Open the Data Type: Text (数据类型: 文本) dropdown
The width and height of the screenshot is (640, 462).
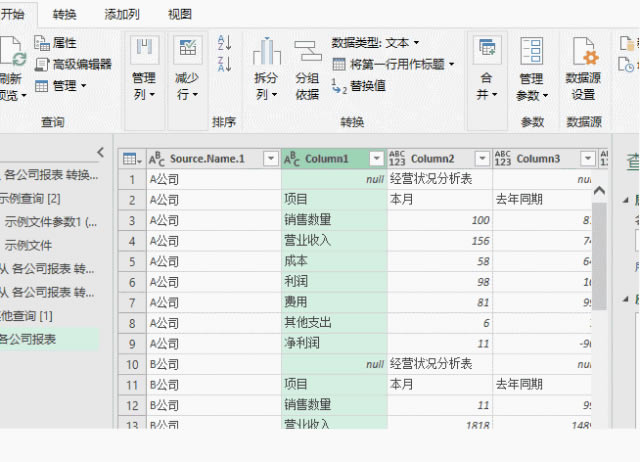pos(375,43)
